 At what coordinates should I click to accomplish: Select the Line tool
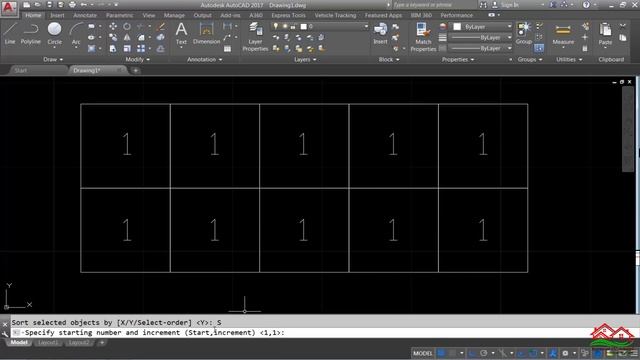coord(10,33)
